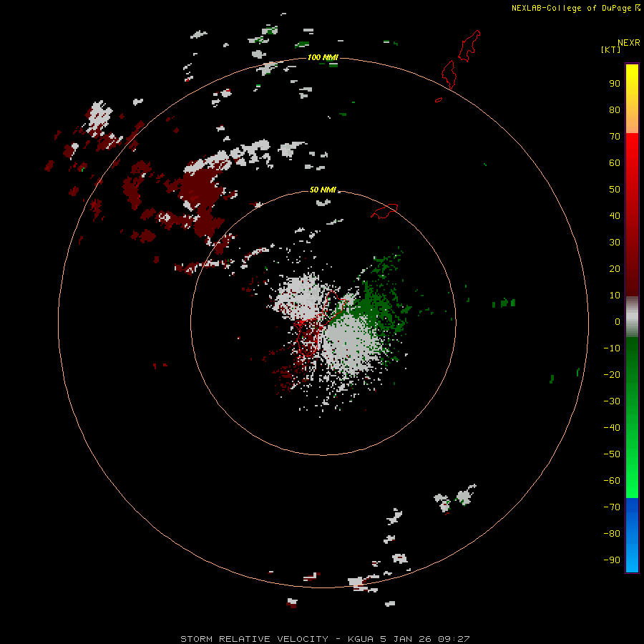Click the -30 value on velocity scale
Image resolution: width=644 pixels, height=644 pixels.
612,401
